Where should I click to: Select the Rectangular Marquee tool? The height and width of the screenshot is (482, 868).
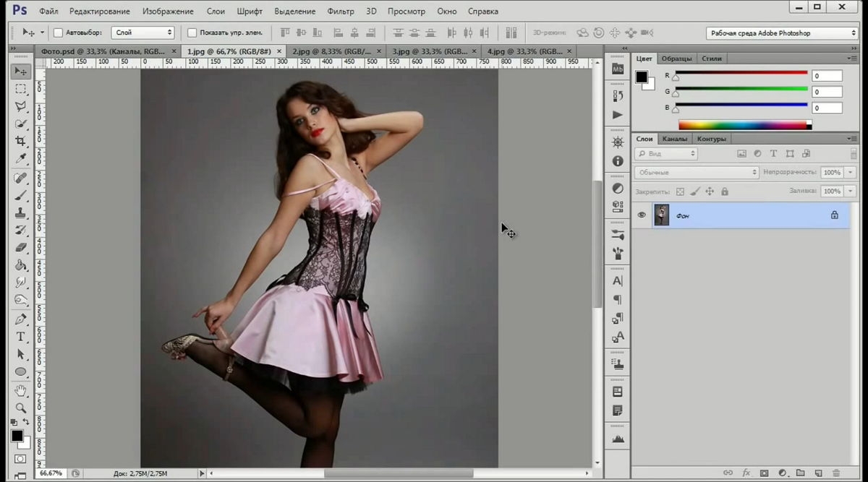[20, 89]
